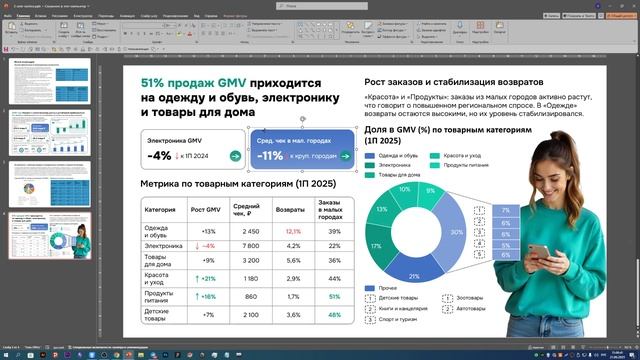The image size is (640, 360).
Task: Open Shape Effects (Эффекты фигуры) dropdown
Action: tap(393, 37)
